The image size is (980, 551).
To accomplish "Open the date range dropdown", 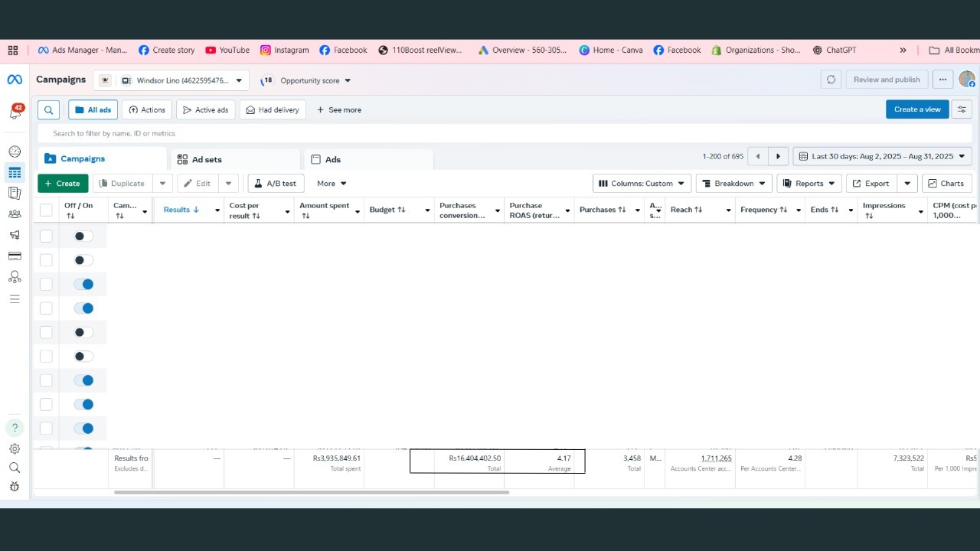I will coord(882,156).
